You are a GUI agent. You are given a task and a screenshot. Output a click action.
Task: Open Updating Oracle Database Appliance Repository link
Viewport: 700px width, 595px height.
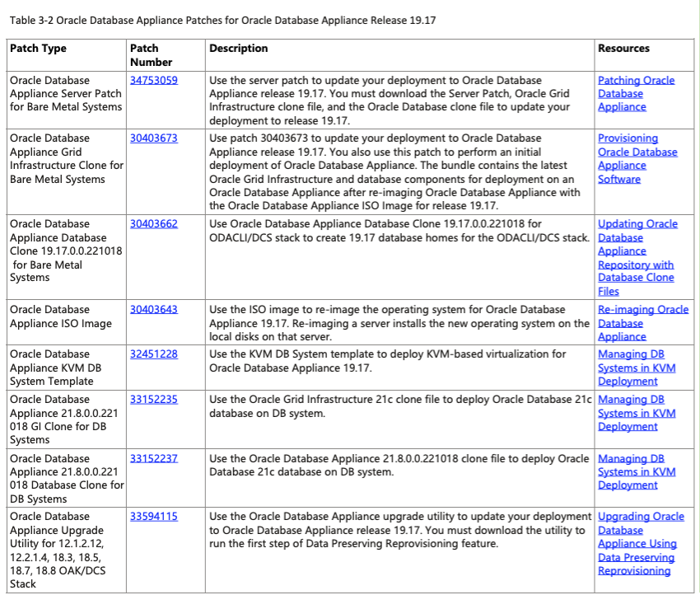[x=637, y=258]
